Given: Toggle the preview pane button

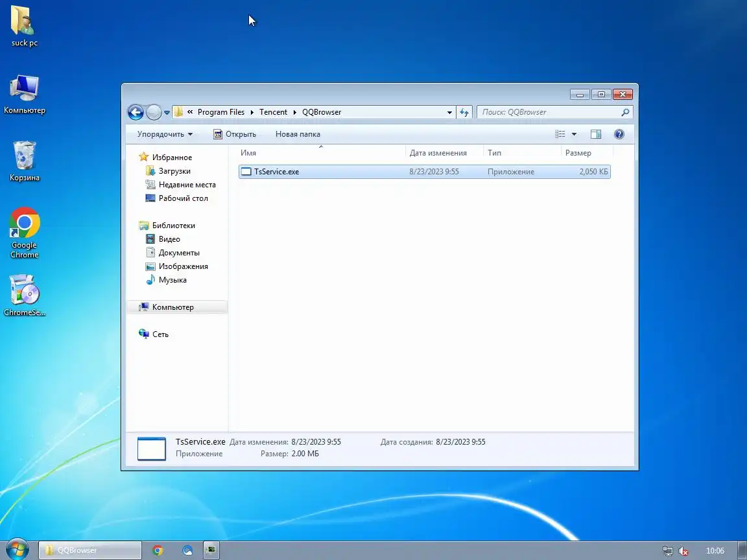Looking at the screenshot, I should pos(596,134).
